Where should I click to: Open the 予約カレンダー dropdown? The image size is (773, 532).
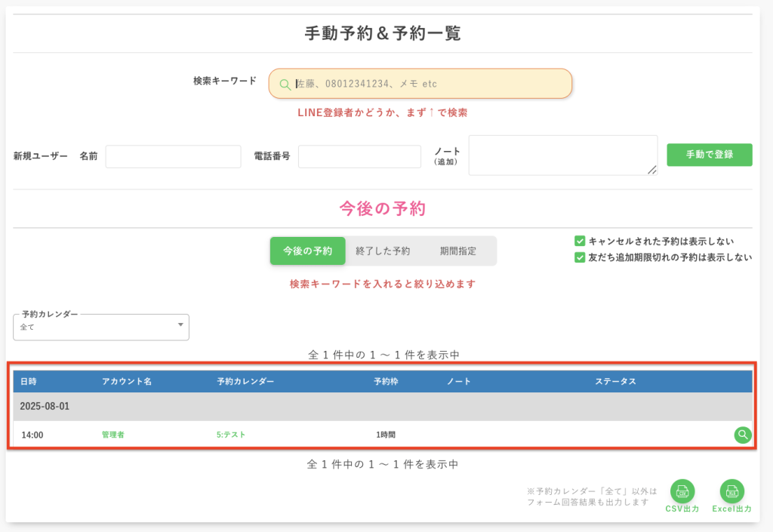pyautogui.click(x=100, y=328)
